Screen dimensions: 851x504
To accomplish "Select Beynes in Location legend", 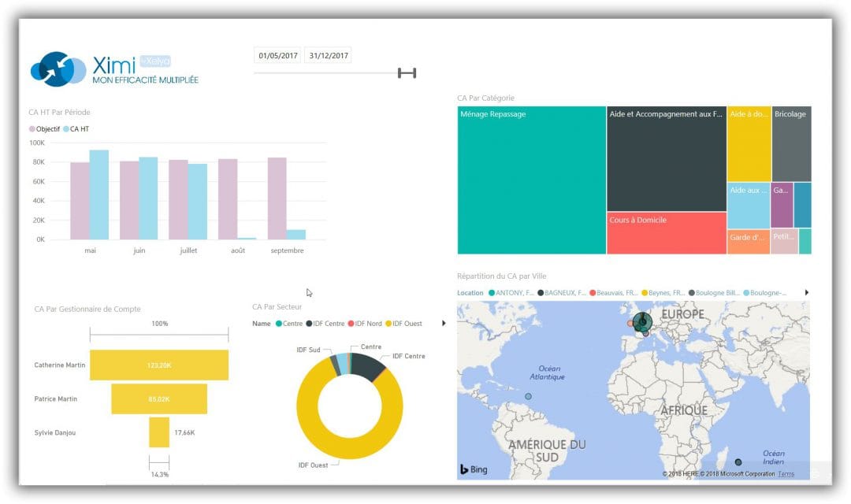I will pos(663,293).
